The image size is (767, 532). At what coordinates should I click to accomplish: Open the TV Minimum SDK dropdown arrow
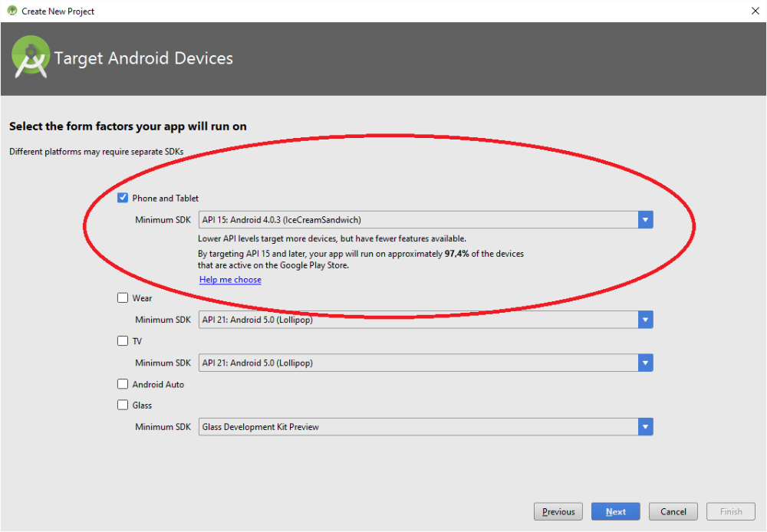click(645, 363)
